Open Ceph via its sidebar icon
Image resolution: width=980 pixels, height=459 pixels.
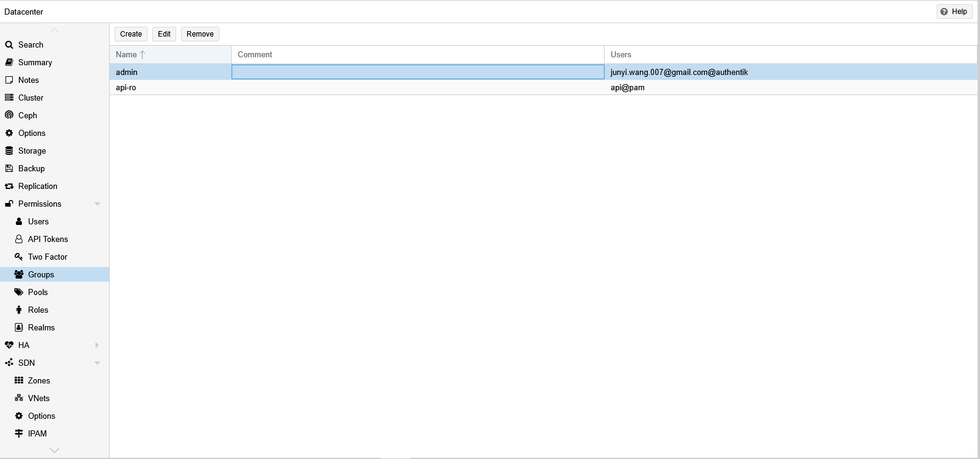point(9,115)
